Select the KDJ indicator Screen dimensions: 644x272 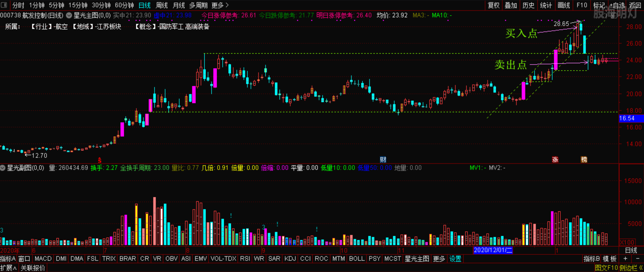pyautogui.click(x=290, y=259)
